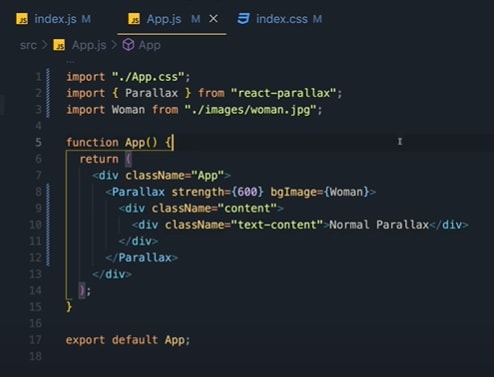The image size is (494, 377).
Task: Click the closing brace on line 15
Action: pos(69,306)
